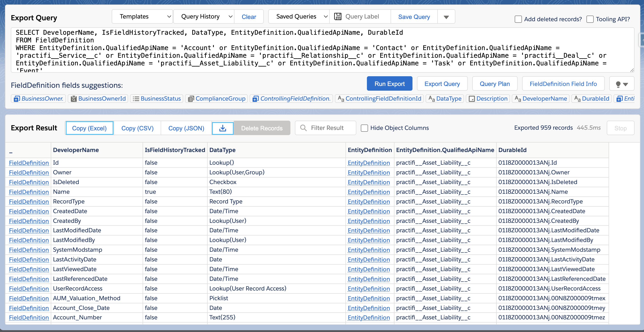Enable Add deleted records checkbox
Image resolution: width=644 pixels, height=332 pixels.
pos(518,19)
